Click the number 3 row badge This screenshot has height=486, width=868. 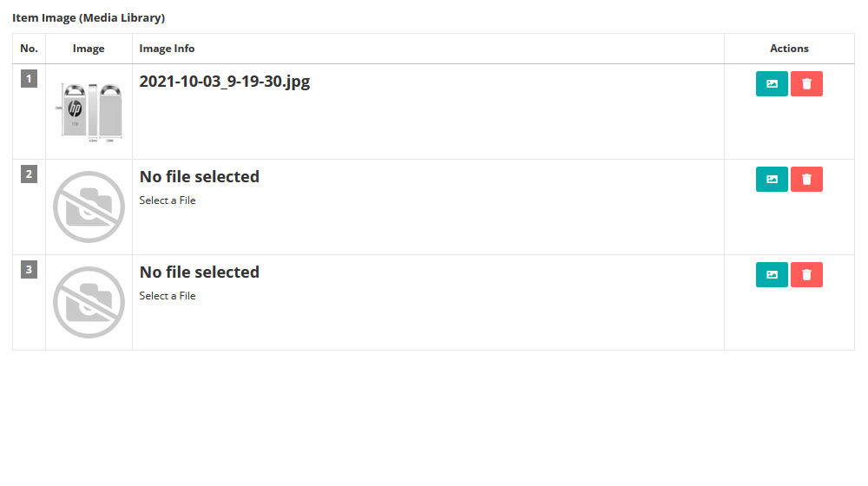29,270
